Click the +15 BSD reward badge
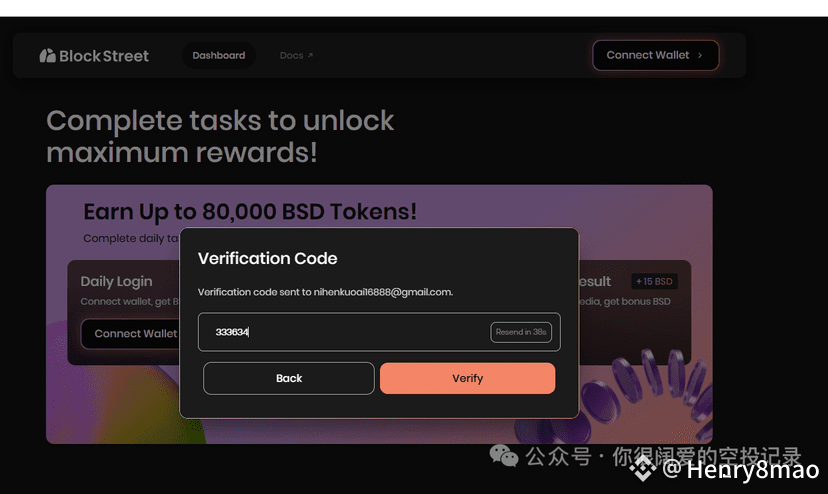The image size is (828, 494). pyautogui.click(x=654, y=282)
